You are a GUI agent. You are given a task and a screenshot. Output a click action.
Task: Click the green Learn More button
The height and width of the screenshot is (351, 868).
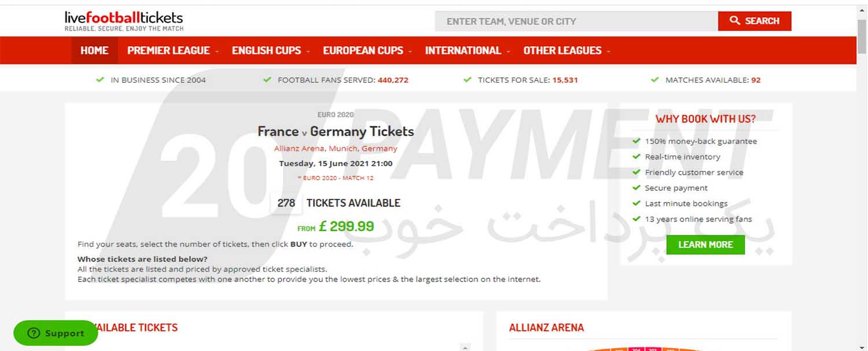(x=705, y=245)
